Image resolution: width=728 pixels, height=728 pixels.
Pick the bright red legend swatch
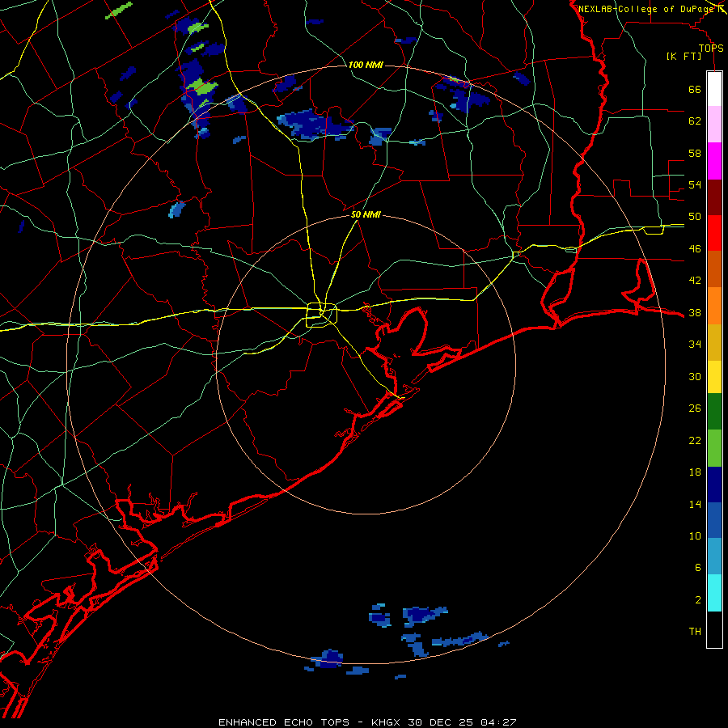point(714,233)
